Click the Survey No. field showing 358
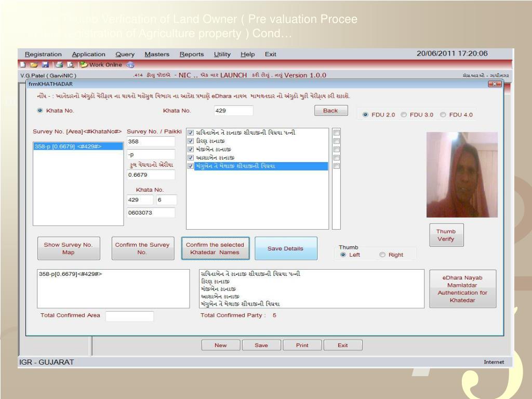This screenshot has width=532, height=399. tap(151, 141)
